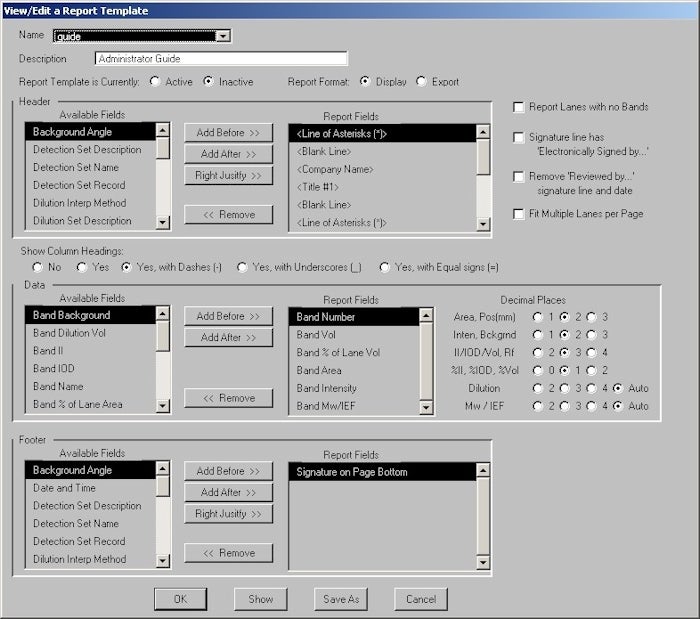Check Fit Multiple Lanes per Page
The height and width of the screenshot is (619, 700).
pos(518,214)
